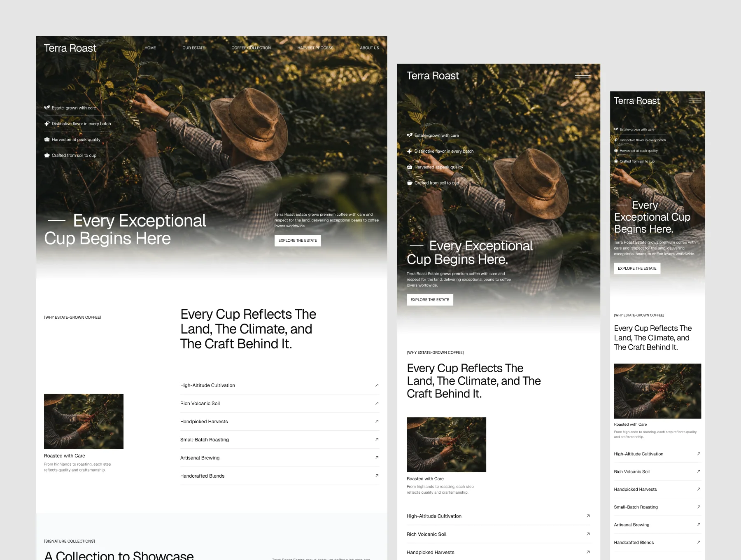Click mobile Harvested at peak quality text
This screenshot has height=560, width=741.
point(638,151)
